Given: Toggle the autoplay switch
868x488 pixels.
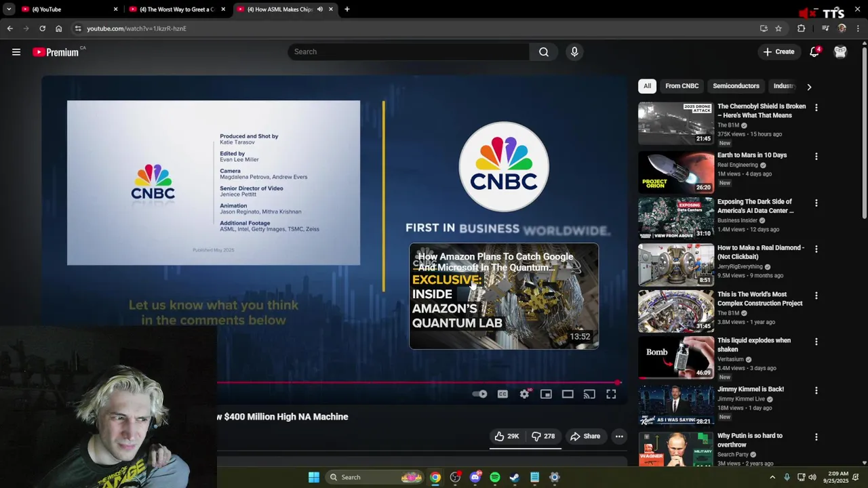Looking at the screenshot, I should tap(479, 394).
